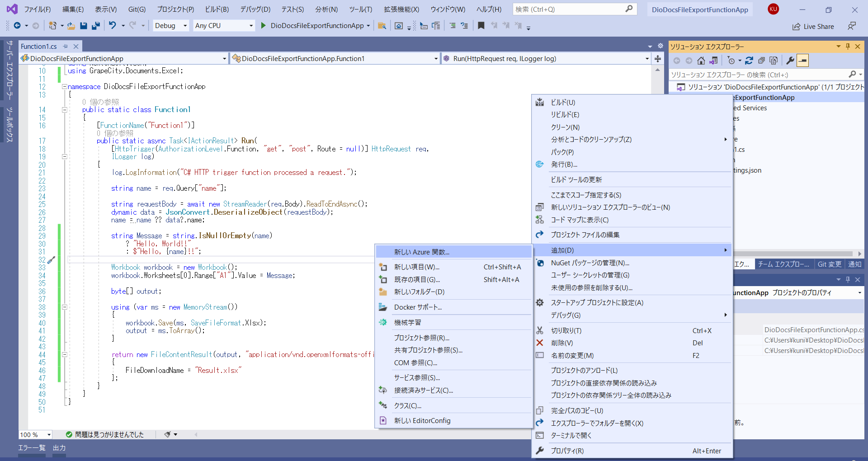Select 新しい項目(W)... from the submenu
The width and height of the screenshot is (868, 461).
(x=454, y=267)
